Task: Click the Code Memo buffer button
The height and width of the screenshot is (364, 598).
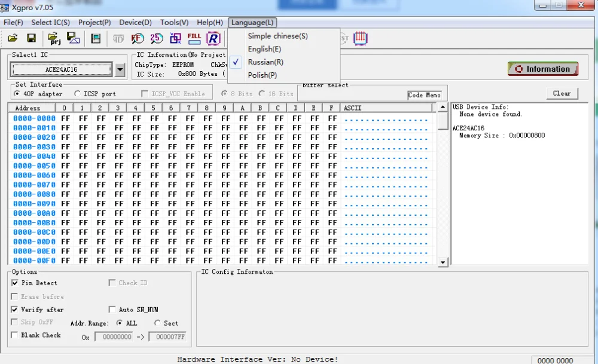Action: (424, 95)
